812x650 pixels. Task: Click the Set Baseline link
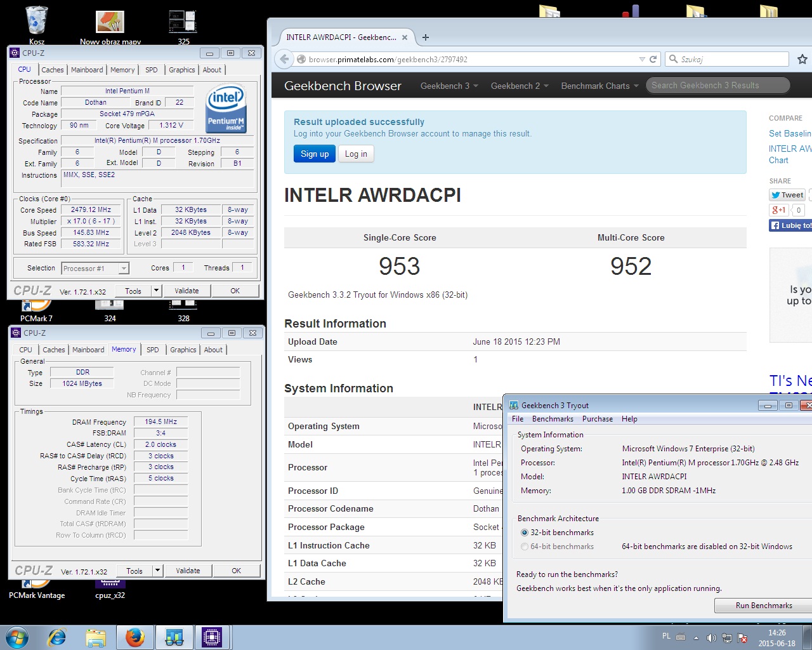pyautogui.click(x=790, y=133)
